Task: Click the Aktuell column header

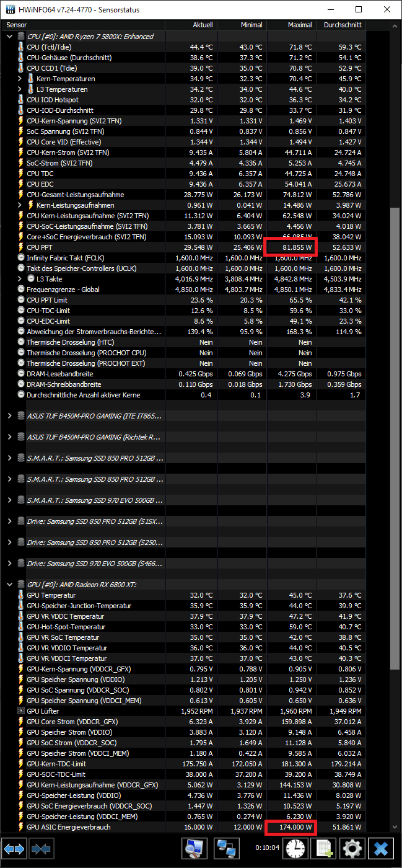Action: (192, 25)
